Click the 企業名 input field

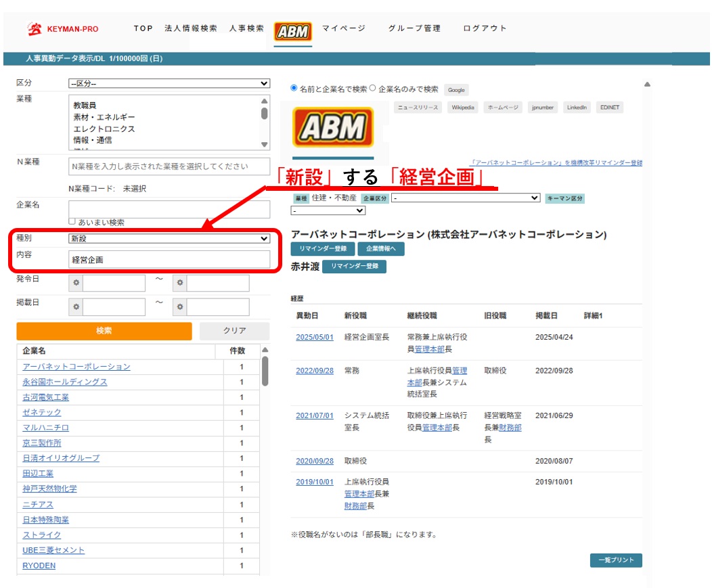pos(169,209)
